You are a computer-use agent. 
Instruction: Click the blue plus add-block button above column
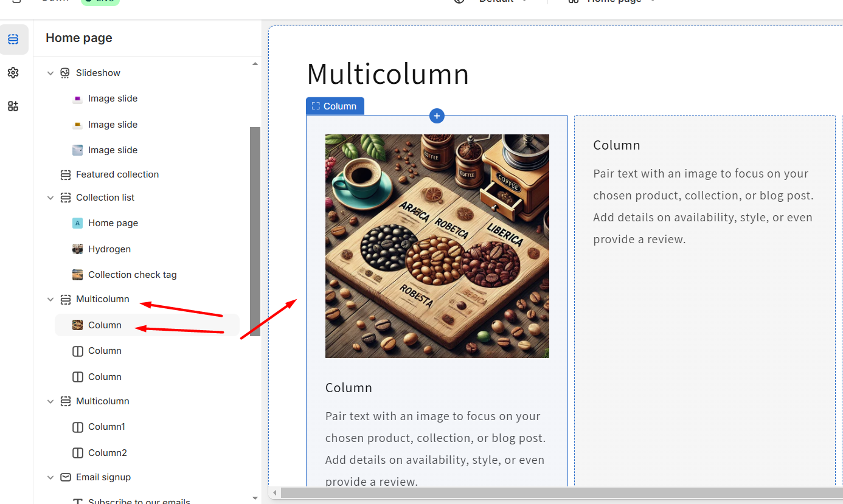point(437,116)
